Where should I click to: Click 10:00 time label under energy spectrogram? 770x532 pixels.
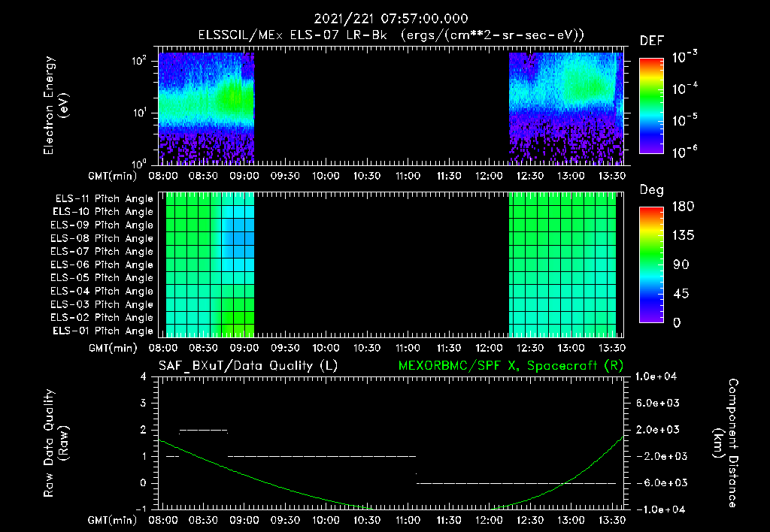326,176
